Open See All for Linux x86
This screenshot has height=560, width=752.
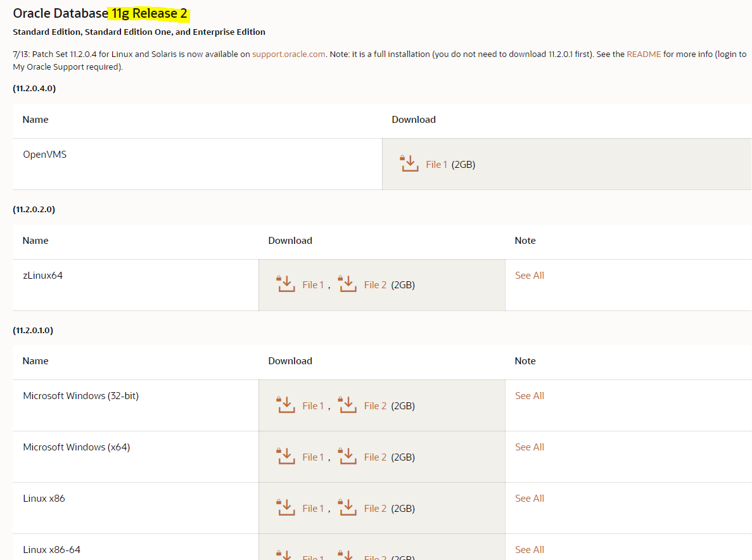point(530,498)
